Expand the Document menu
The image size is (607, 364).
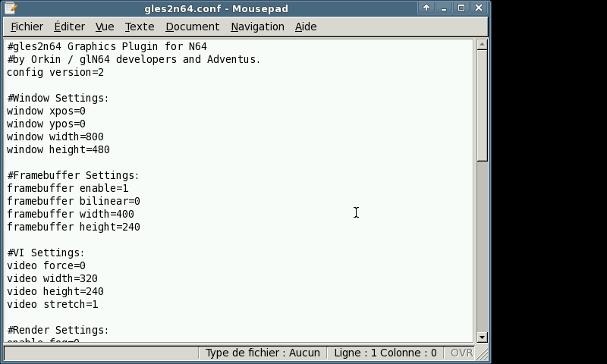tap(192, 27)
